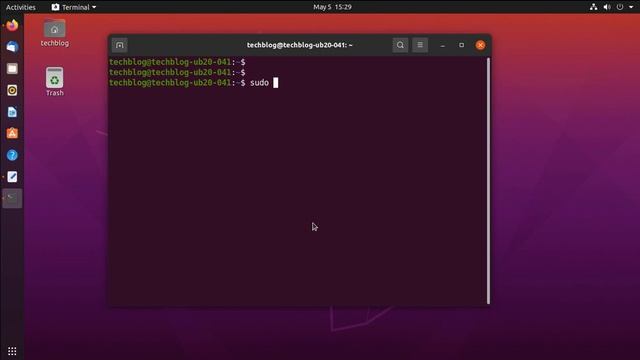Select the Terminal icon in dock
This screenshot has height=360, width=640.
coord(12,198)
